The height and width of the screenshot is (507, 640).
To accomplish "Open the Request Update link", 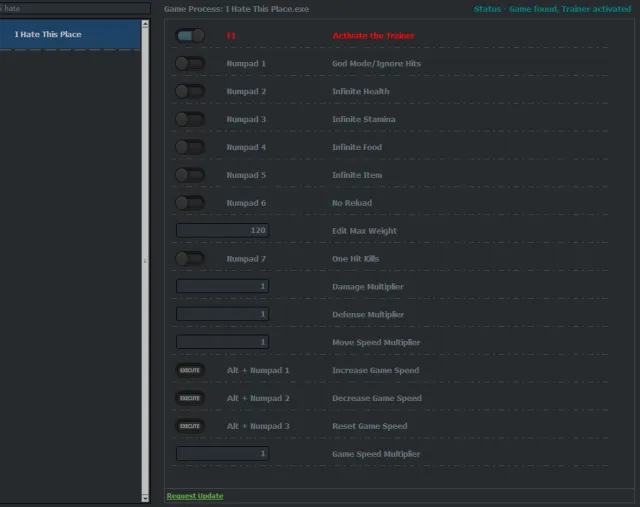I will tap(195, 496).
